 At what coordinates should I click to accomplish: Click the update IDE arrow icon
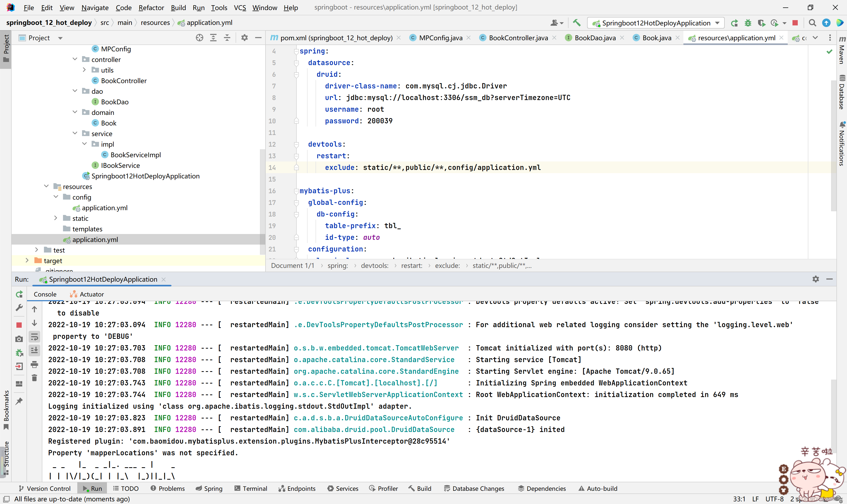coord(826,23)
